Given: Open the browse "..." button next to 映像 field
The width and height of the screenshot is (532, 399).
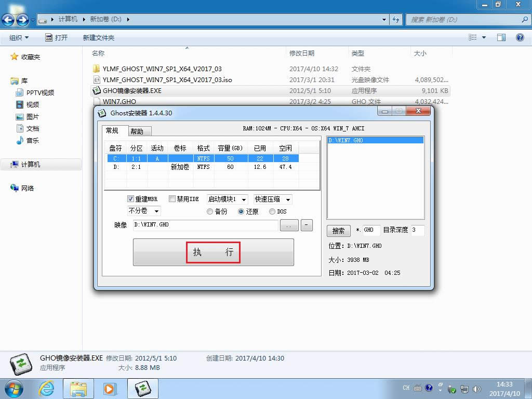Looking at the screenshot, I should tap(289, 225).
